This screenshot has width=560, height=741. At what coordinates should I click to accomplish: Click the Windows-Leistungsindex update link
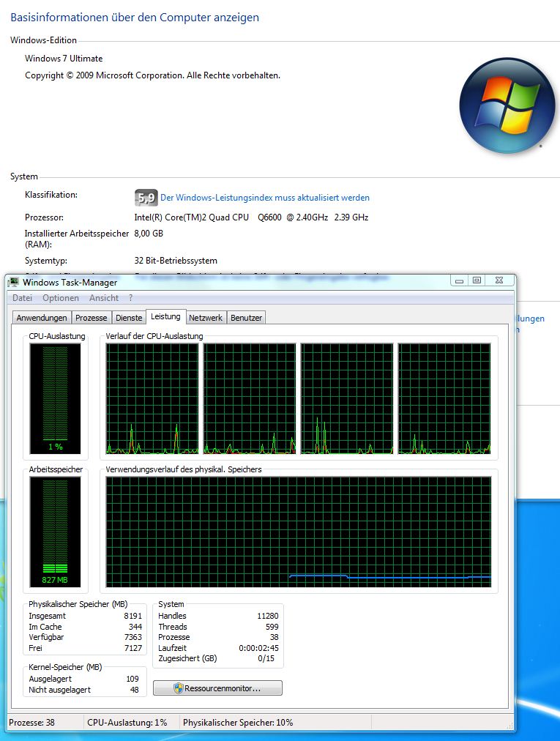point(265,198)
